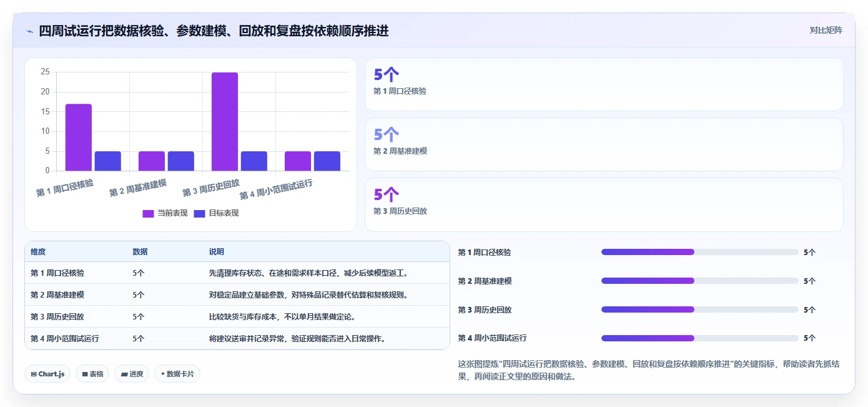Click the 第 3 周历史回放 progress bar

coord(699,309)
